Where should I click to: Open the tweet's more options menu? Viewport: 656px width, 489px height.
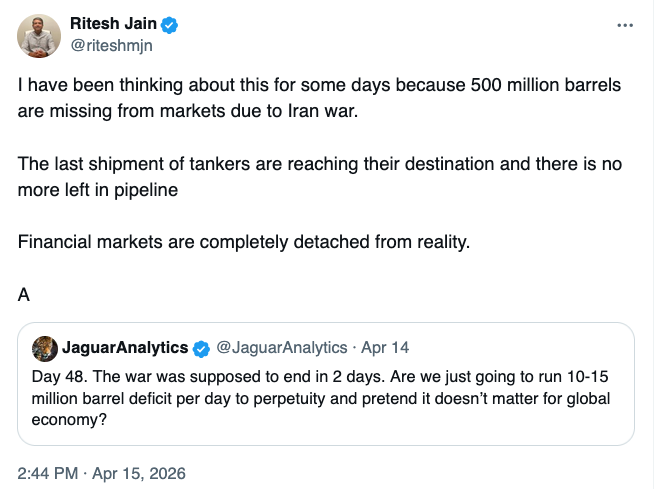[626, 25]
